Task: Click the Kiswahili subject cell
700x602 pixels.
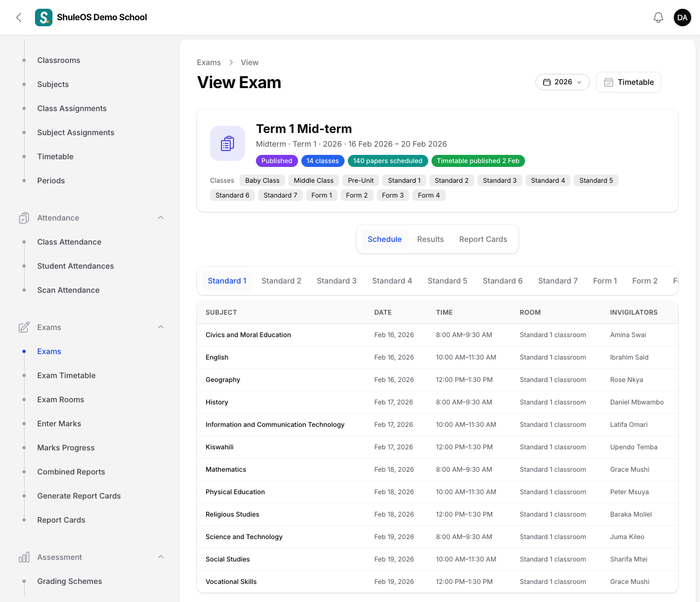Action: tap(219, 447)
